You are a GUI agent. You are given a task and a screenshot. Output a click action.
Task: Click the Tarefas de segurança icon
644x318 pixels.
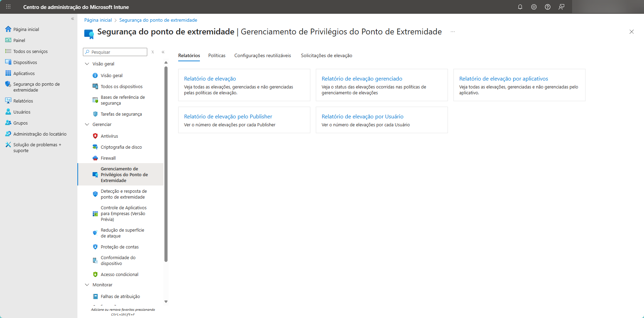click(x=95, y=114)
